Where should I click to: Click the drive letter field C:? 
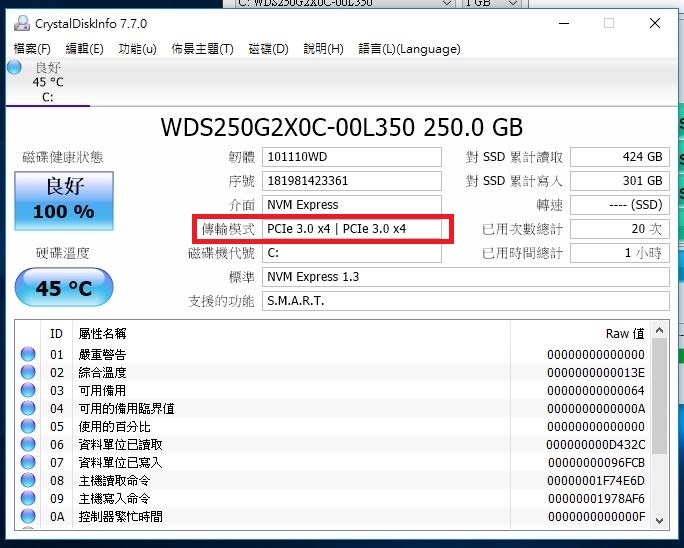click(x=352, y=253)
